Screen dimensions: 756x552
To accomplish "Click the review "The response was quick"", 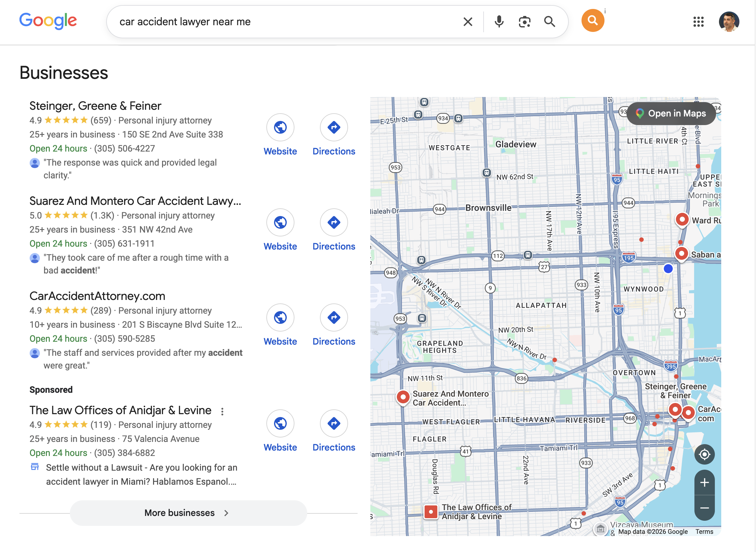I will coord(130,169).
